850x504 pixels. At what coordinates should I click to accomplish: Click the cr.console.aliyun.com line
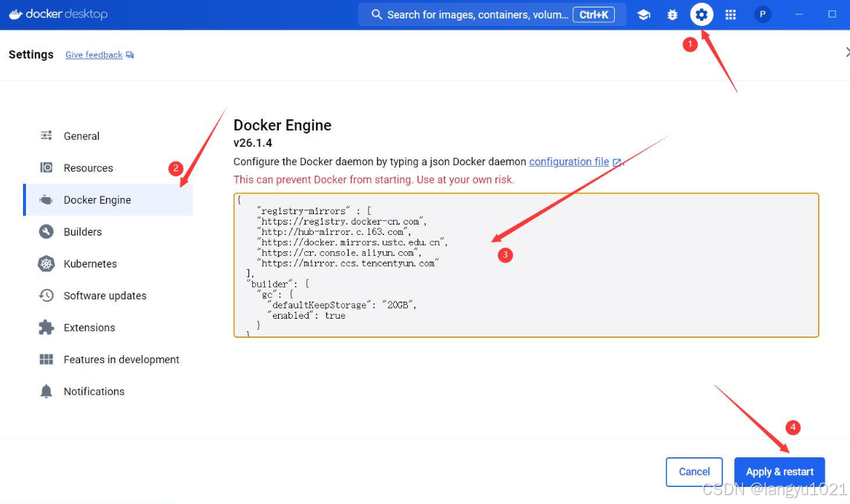339,253
